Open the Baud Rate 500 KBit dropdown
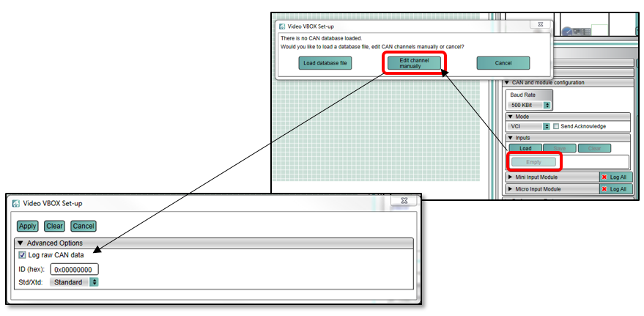The image size is (644, 316). click(x=530, y=105)
